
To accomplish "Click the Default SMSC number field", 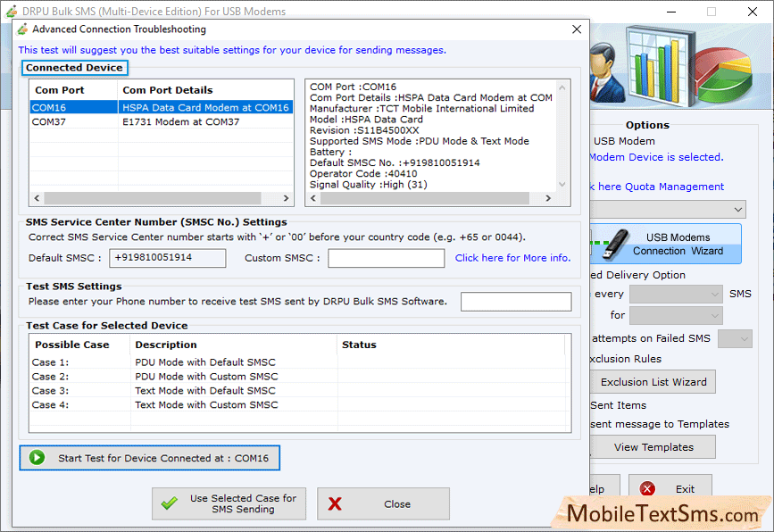I will coord(167,258).
